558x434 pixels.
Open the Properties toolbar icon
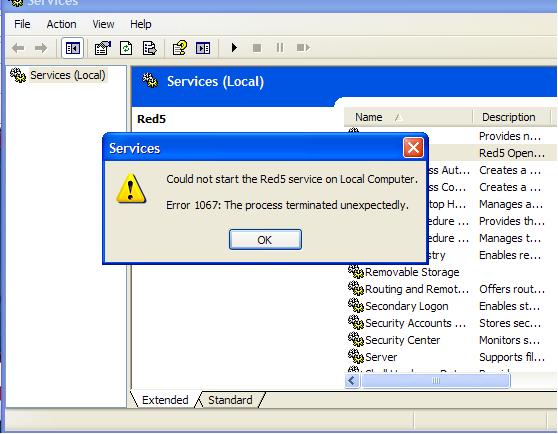tap(103, 48)
